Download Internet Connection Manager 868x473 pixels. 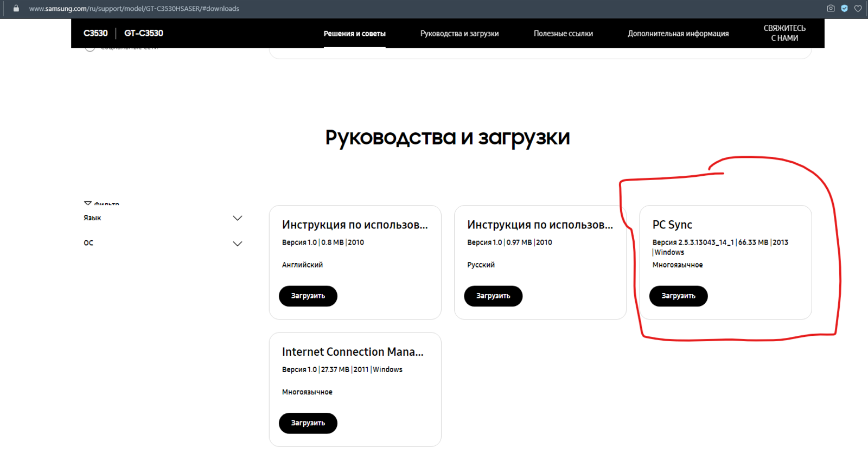click(x=308, y=423)
